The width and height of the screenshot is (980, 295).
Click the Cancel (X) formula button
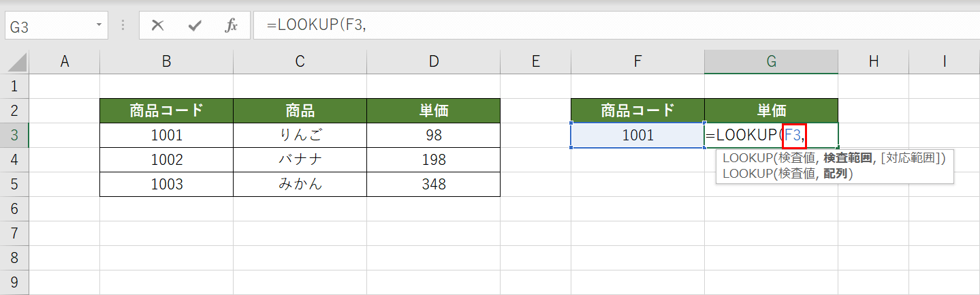pos(158,26)
